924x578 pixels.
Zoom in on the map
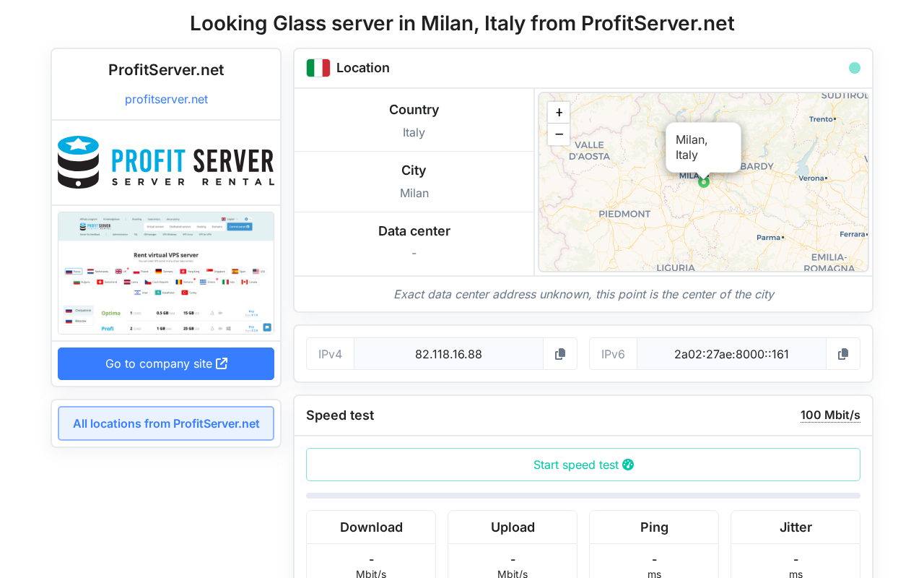click(x=559, y=113)
